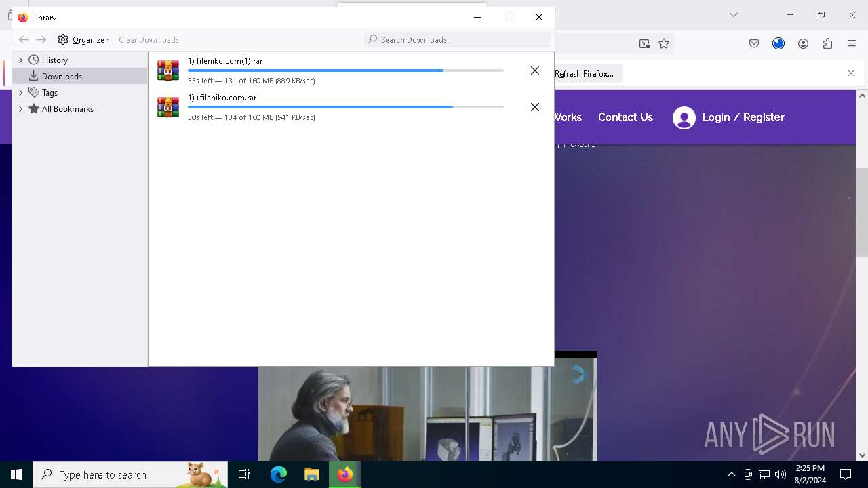Open Firefox list all tabs chevron

[733, 15]
